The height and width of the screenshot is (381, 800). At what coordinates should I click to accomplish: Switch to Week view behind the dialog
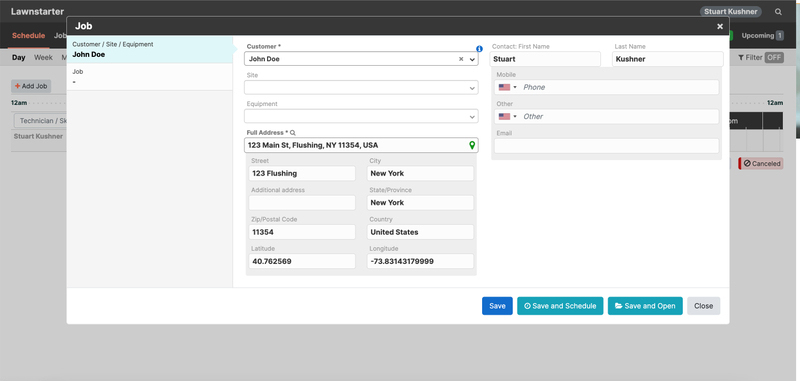(43, 58)
